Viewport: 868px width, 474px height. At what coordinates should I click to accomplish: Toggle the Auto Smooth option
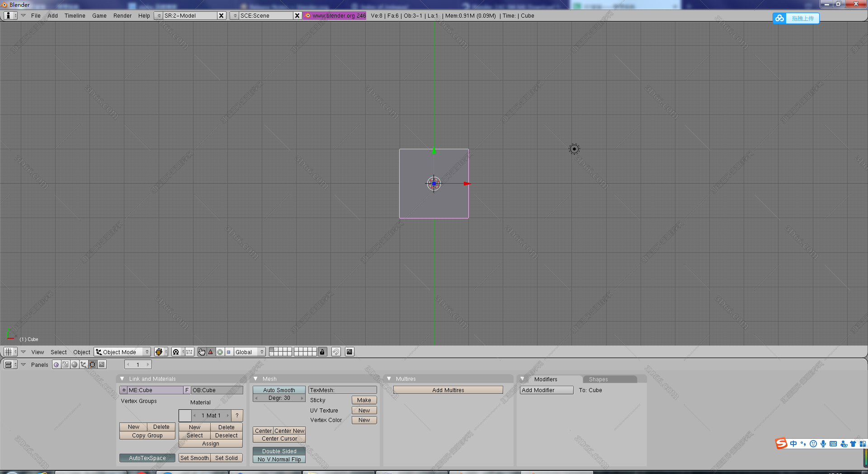(279, 390)
